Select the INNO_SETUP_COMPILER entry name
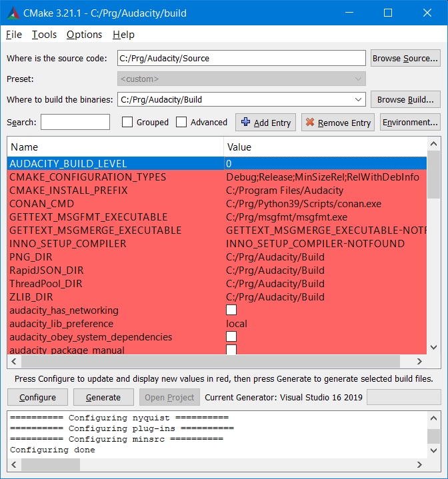Screen dimensions: 448x479 pos(68,244)
